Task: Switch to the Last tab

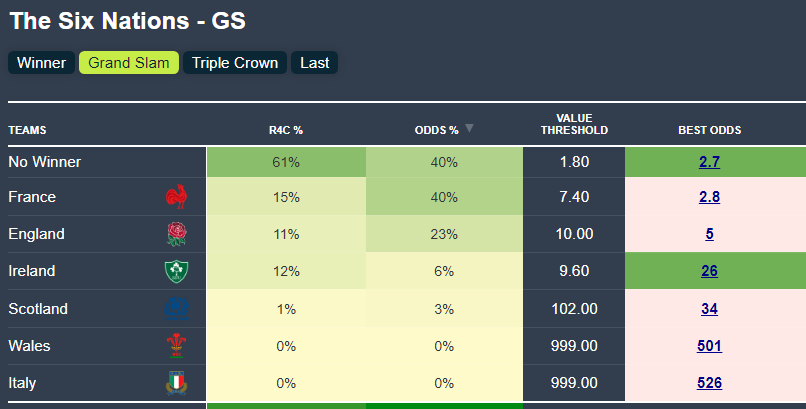Action: coord(315,63)
